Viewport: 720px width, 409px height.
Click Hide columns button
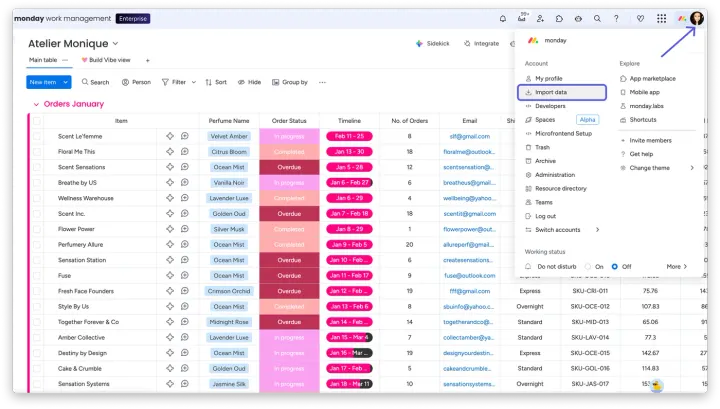(249, 82)
